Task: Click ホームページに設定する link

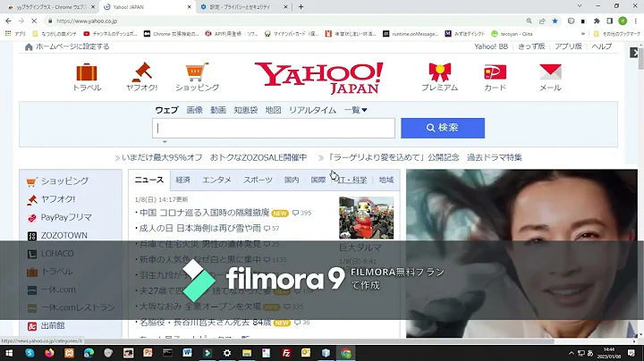Action: tap(72, 46)
